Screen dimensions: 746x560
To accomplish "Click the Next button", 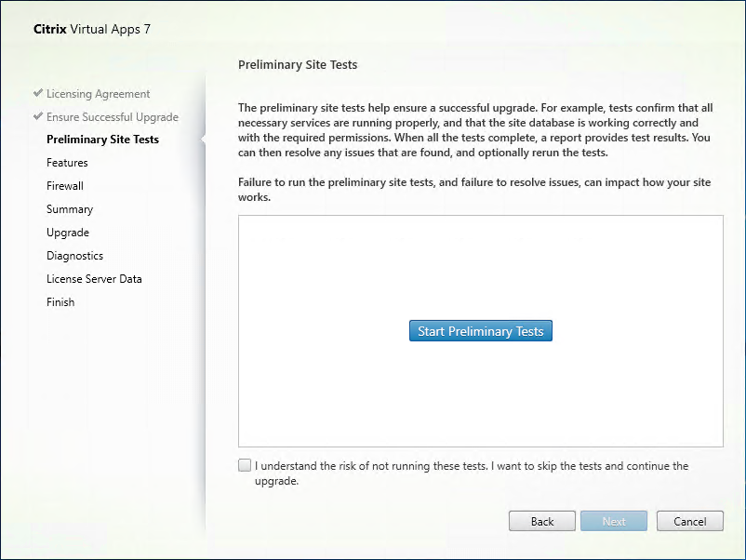I will tap(614, 522).
